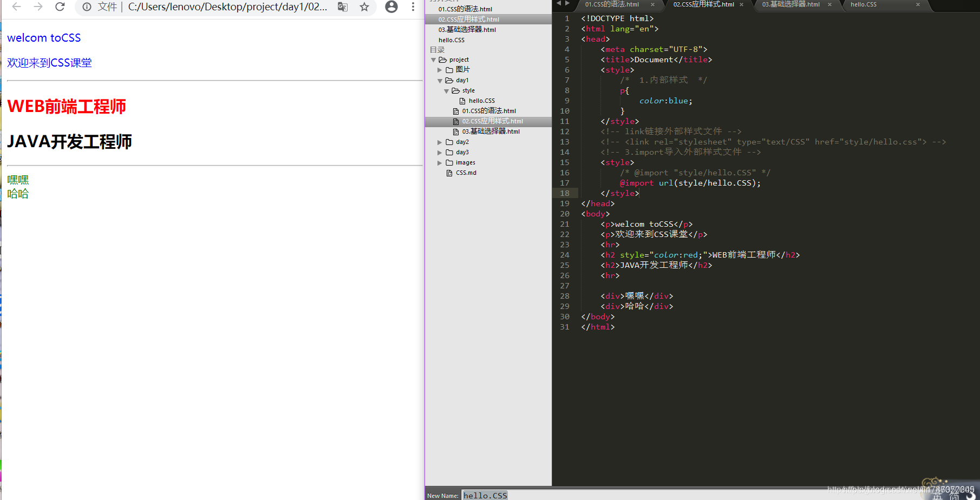
Task: Reload the page in the browser
Action: [x=60, y=6]
